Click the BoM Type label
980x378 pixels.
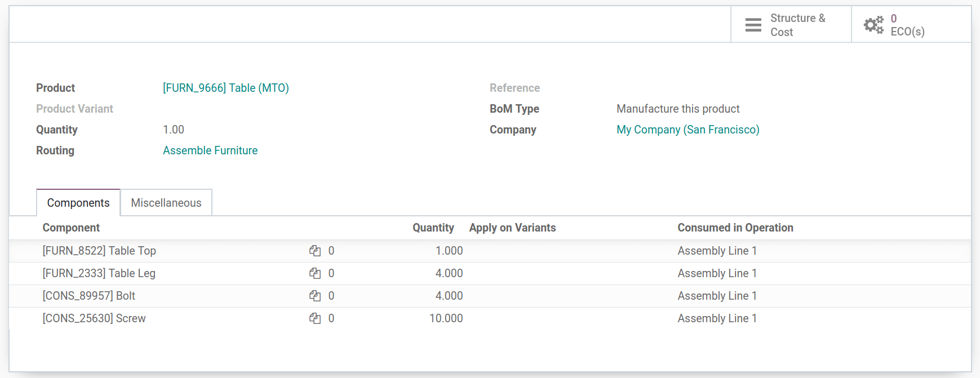515,109
